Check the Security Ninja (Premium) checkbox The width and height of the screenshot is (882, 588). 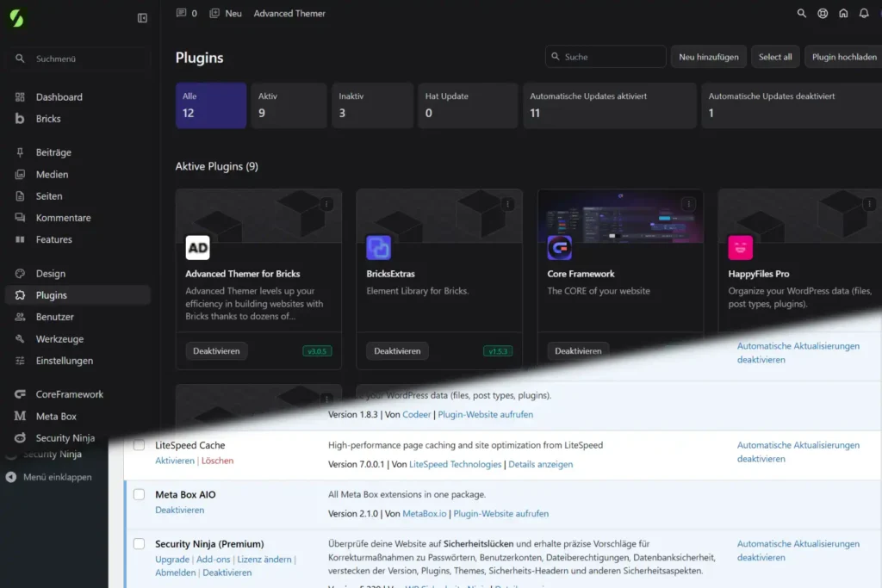[x=139, y=543]
